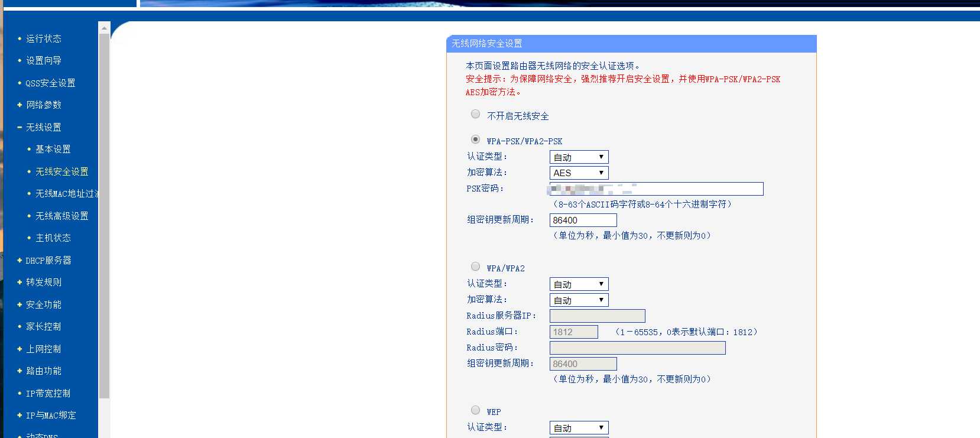
Task: Open 家长控制 in sidebar
Action: tap(44, 326)
